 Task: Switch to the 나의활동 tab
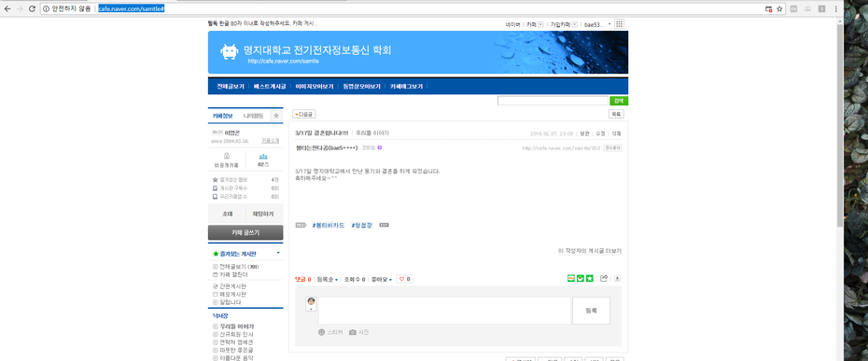(x=253, y=116)
